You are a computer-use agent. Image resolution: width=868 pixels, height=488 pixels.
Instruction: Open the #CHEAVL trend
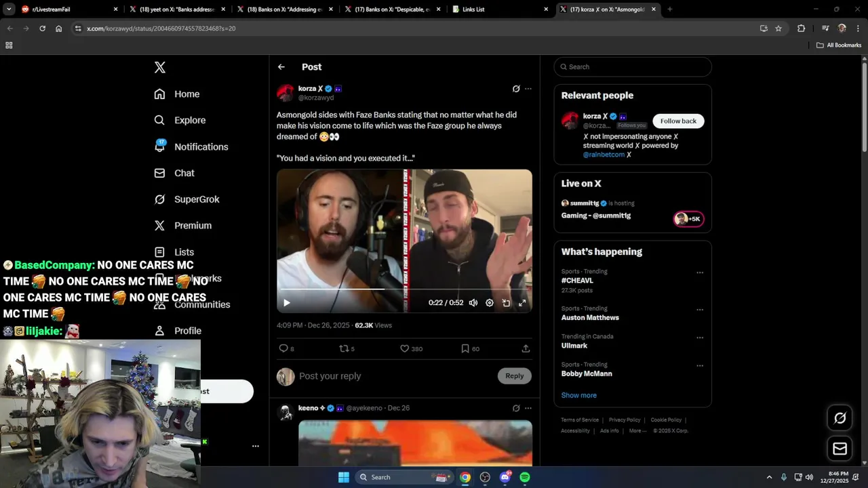[x=577, y=281]
